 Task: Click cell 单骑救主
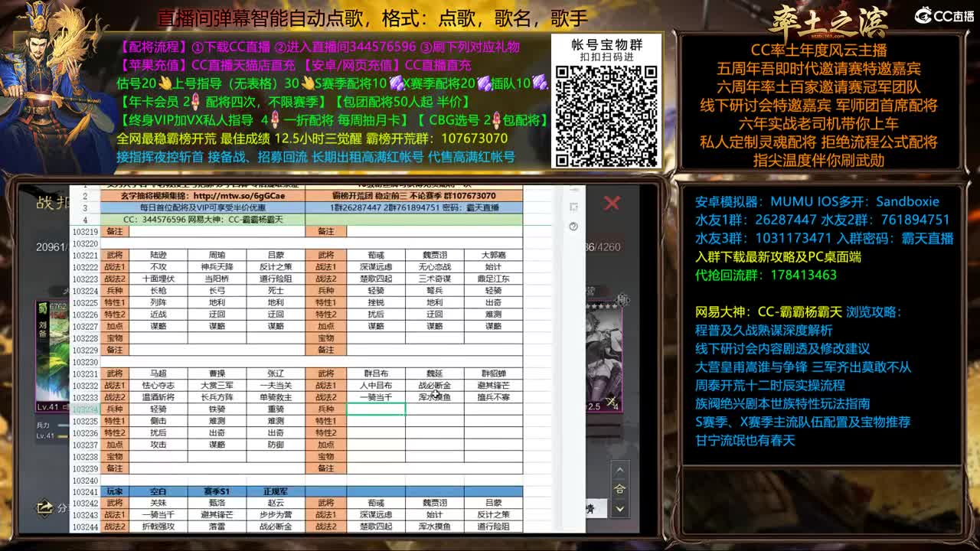[x=276, y=397]
